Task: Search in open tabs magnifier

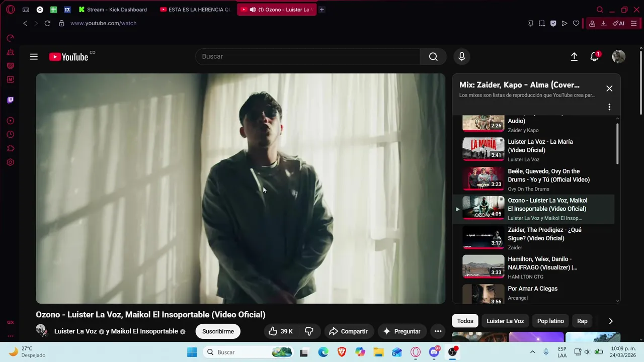Action: pyautogui.click(x=600, y=10)
